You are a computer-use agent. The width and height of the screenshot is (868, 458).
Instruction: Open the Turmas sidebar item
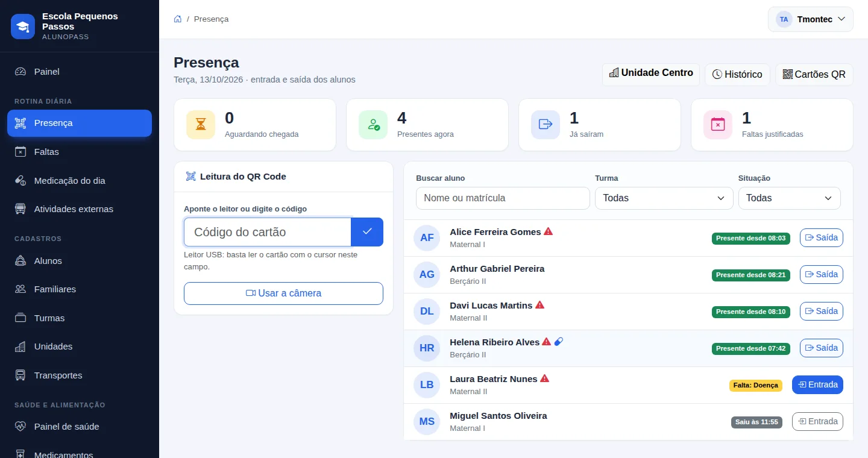80,318
